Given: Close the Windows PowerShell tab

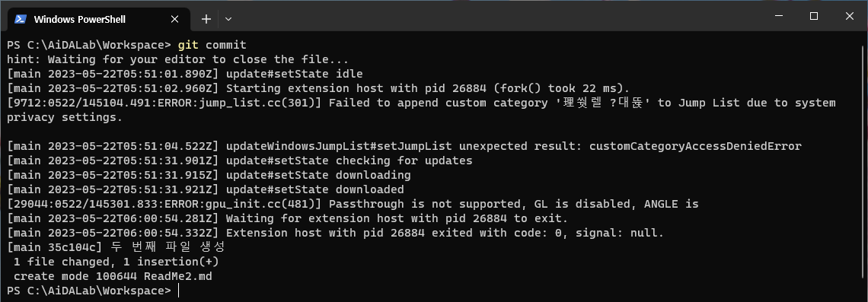Looking at the screenshot, I should coord(174,19).
